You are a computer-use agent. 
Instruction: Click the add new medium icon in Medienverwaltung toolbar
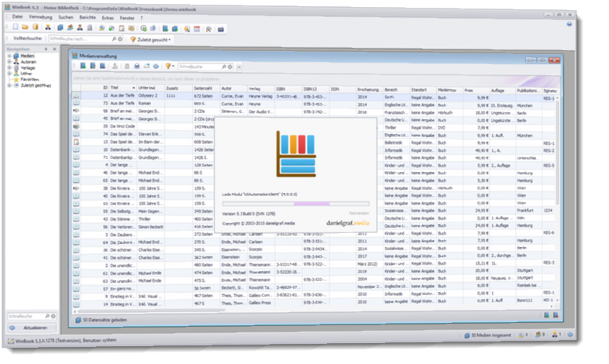click(83, 66)
